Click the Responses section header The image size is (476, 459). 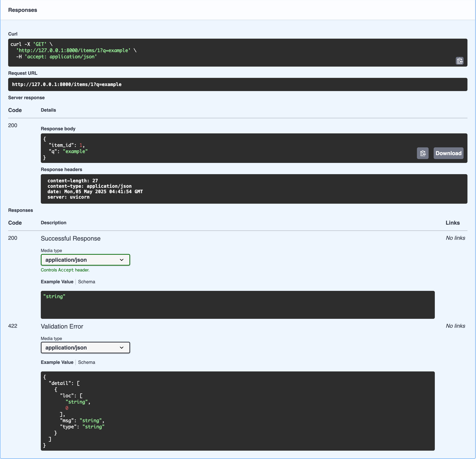23,10
